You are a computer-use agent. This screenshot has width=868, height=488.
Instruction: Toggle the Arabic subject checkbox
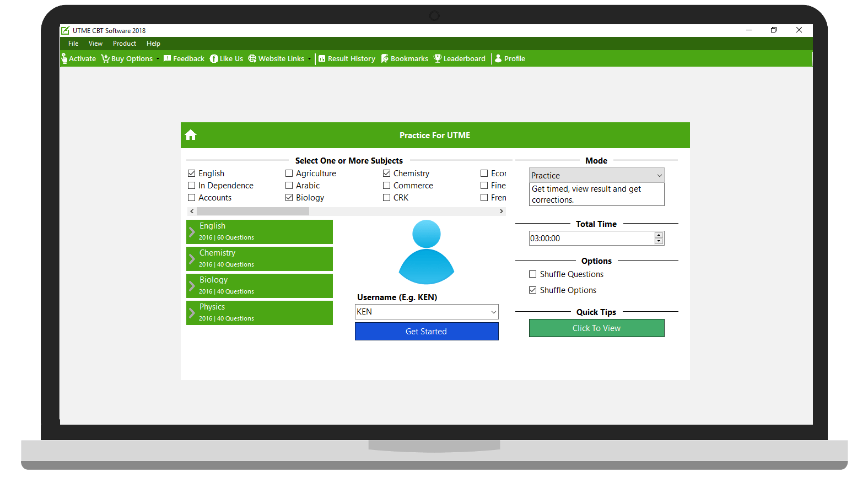click(289, 186)
